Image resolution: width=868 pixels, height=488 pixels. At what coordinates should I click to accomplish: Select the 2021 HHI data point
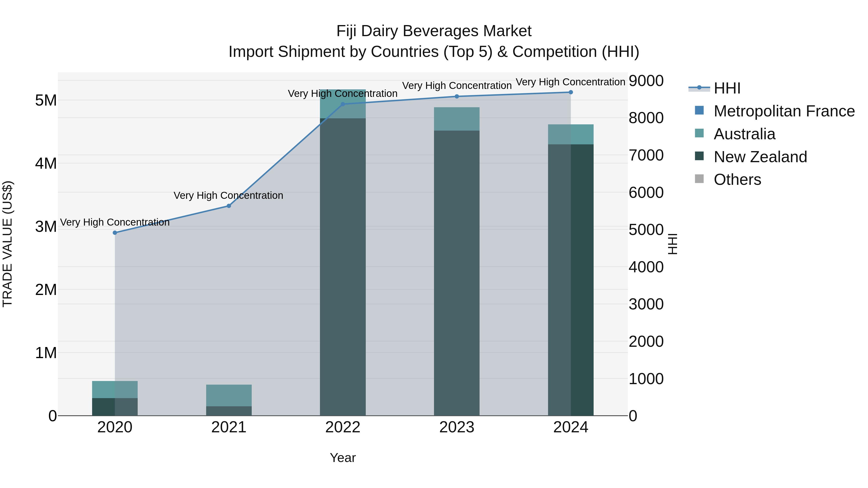229,206
